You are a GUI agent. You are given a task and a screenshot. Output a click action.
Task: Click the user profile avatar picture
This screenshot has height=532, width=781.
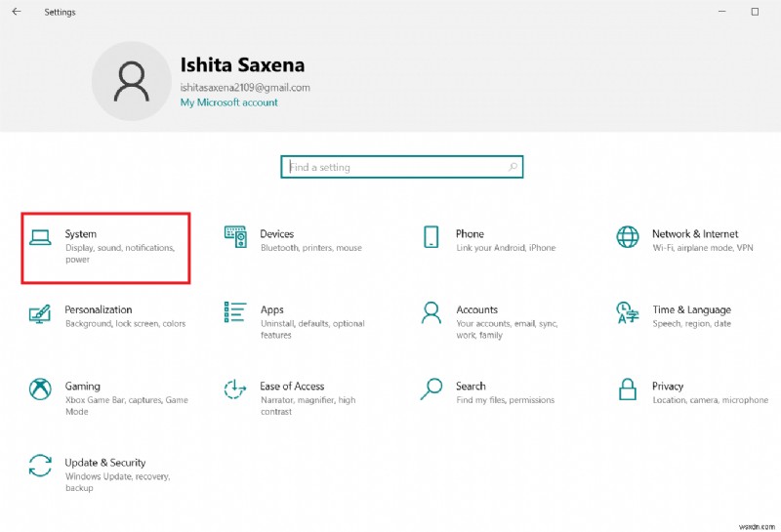click(132, 81)
